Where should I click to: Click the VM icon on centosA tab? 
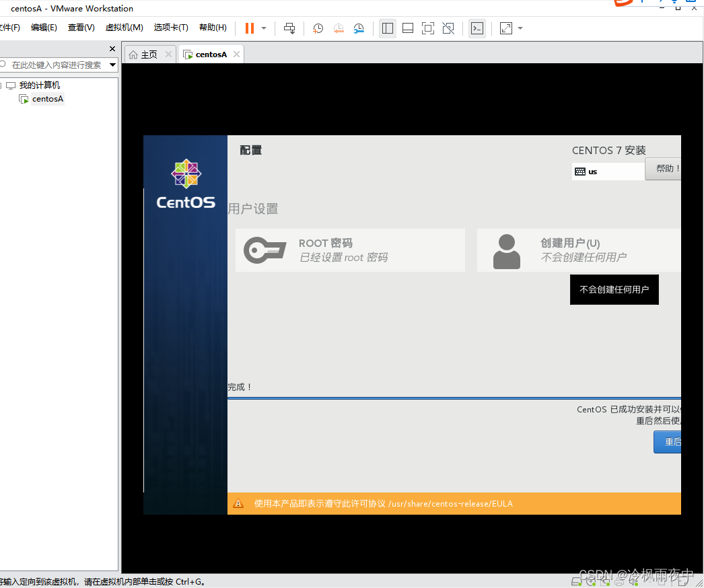pos(188,54)
